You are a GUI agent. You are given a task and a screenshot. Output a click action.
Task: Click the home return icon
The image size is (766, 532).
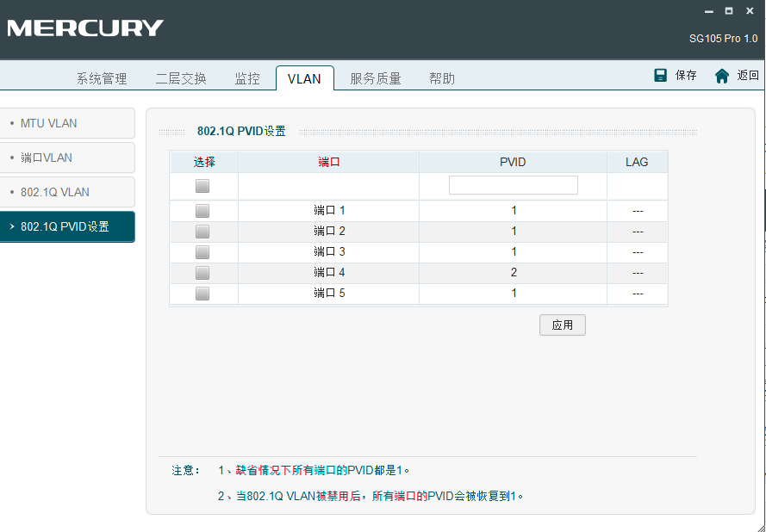pyautogui.click(x=722, y=76)
